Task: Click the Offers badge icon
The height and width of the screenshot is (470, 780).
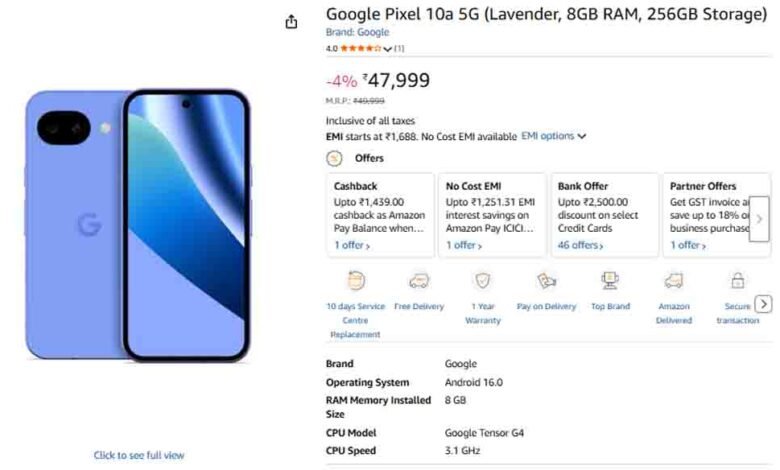Action: (x=334, y=158)
